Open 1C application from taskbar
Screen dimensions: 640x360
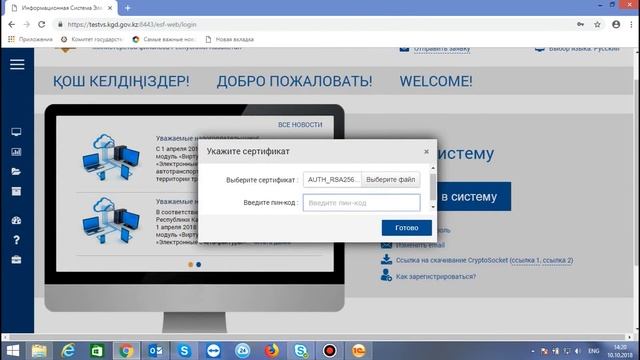click(x=358, y=351)
